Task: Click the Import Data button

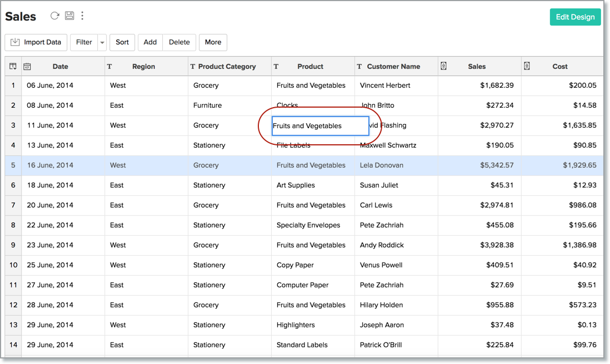Action: (36, 42)
